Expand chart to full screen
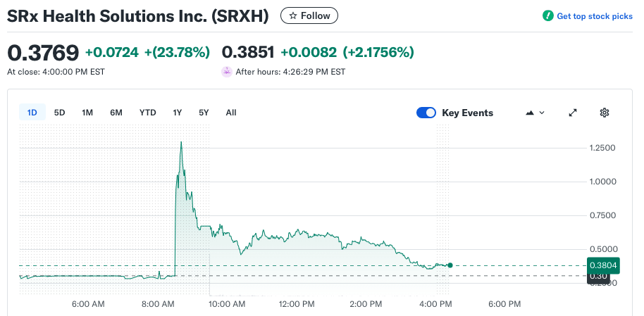The image size is (644, 316). (x=573, y=113)
